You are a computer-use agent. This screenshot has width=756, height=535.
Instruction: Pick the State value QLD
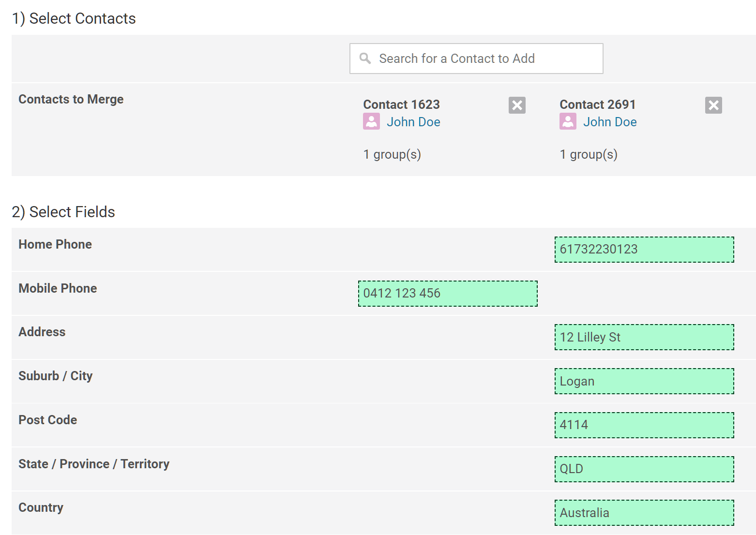[644, 469]
